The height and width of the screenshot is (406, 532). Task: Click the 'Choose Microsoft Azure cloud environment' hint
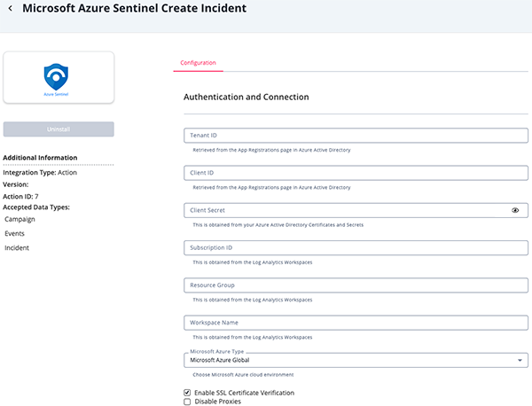[x=243, y=375]
